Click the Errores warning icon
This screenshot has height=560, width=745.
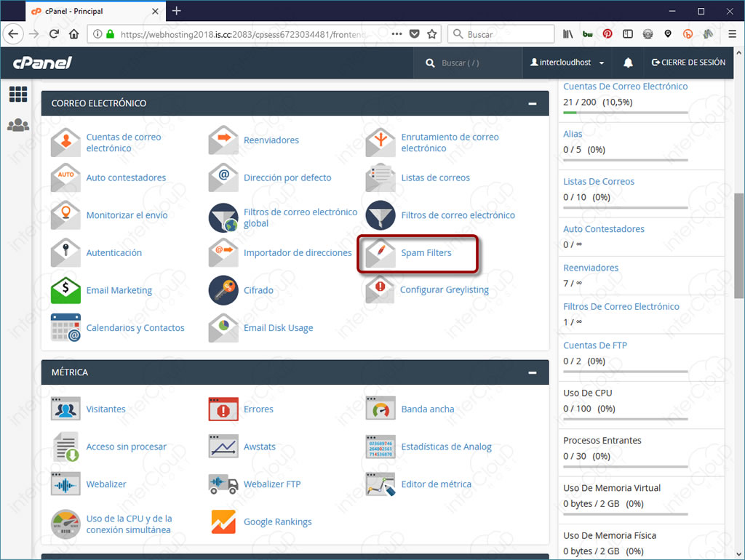click(x=223, y=409)
